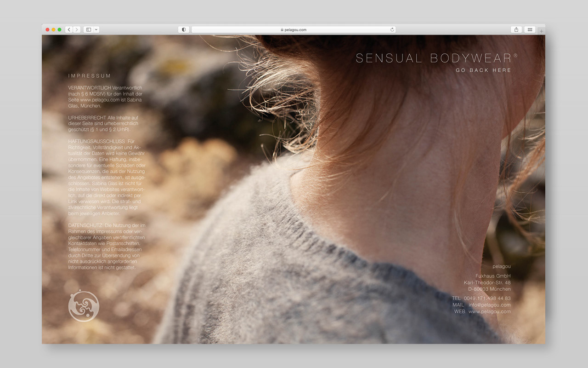Viewport: 588px width, 368px height.
Task: Show the Safari sidebar
Action: (89, 29)
